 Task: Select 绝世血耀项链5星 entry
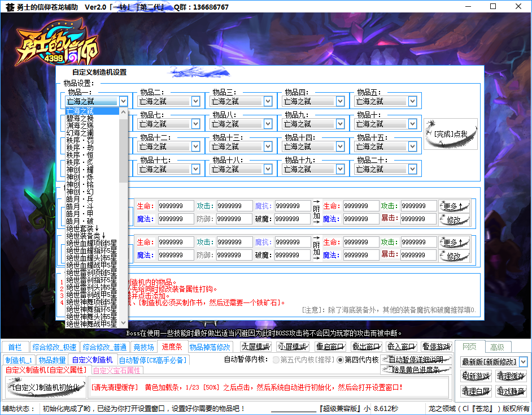tap(92, 243)
